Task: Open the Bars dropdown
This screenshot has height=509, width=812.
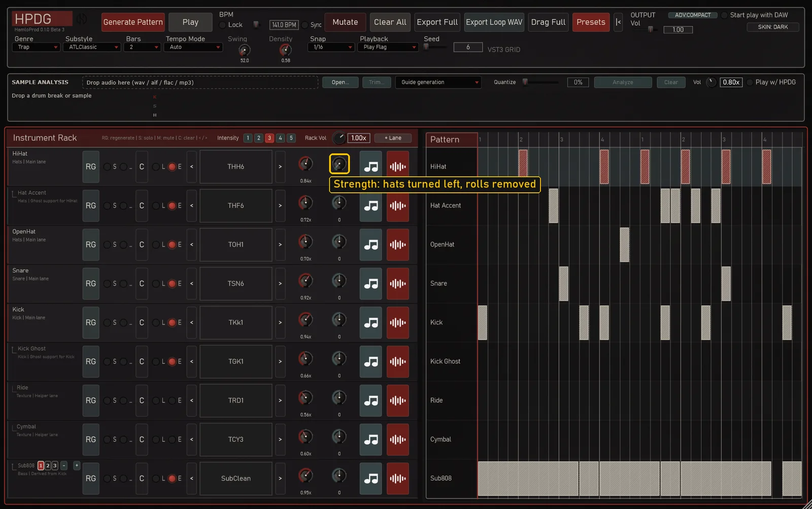Action: click(142, 47)
